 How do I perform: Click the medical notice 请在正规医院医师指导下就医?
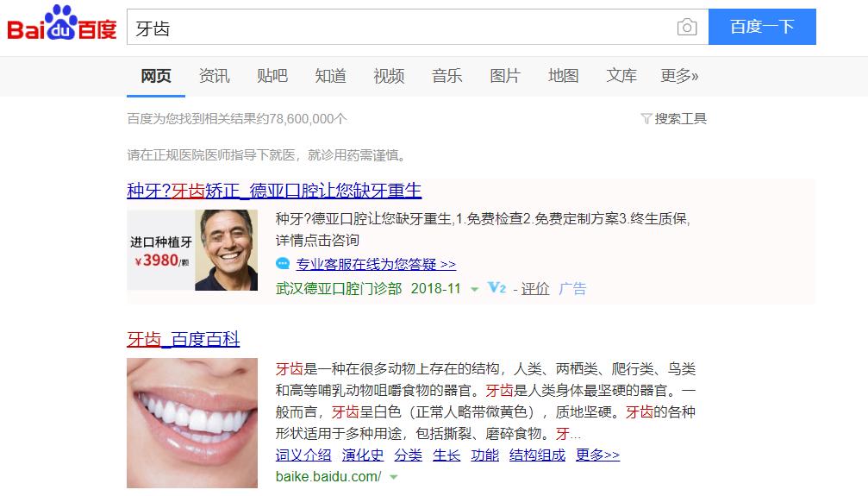(267, 155)
